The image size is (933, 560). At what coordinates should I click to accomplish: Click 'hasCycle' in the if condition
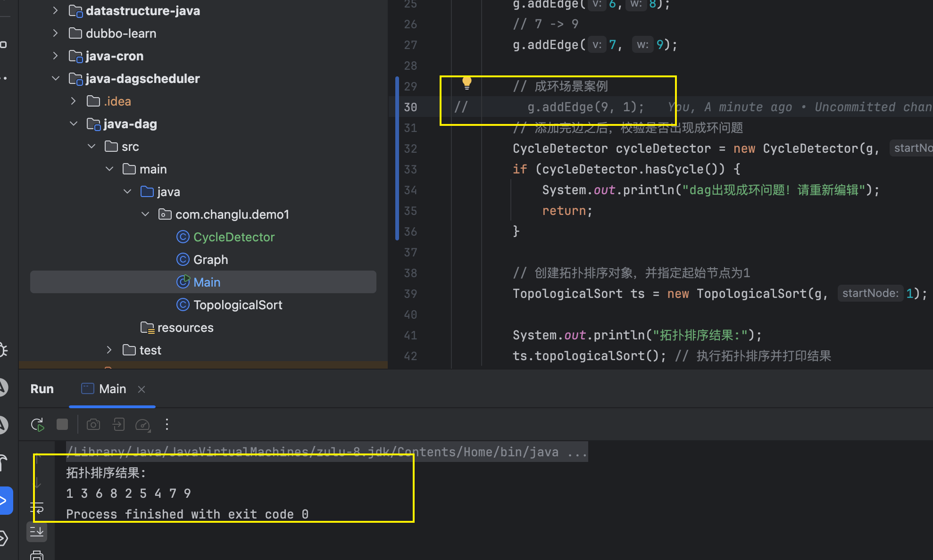674,169
